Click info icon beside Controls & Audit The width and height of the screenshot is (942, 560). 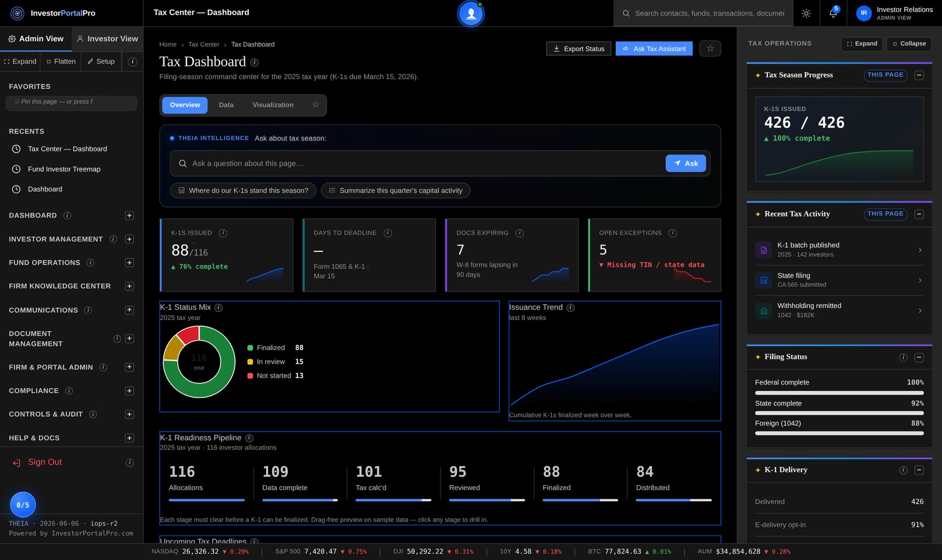coord(93,415)
